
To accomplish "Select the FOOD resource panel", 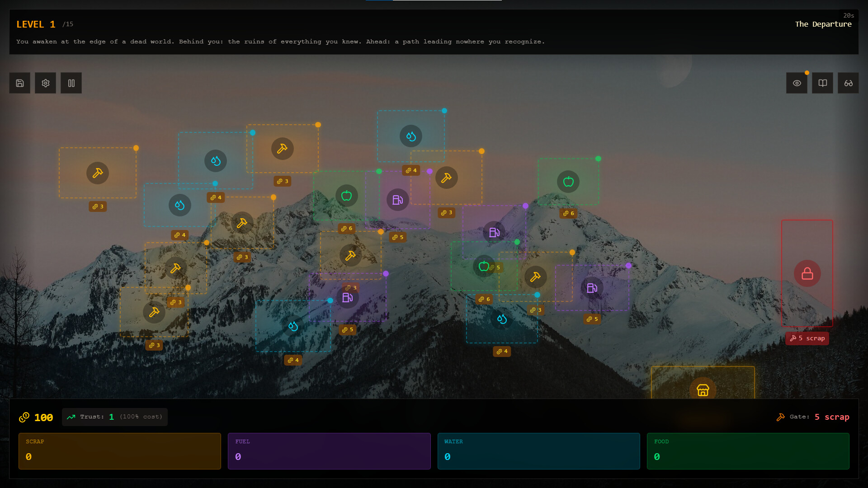I will coord(748,451).
